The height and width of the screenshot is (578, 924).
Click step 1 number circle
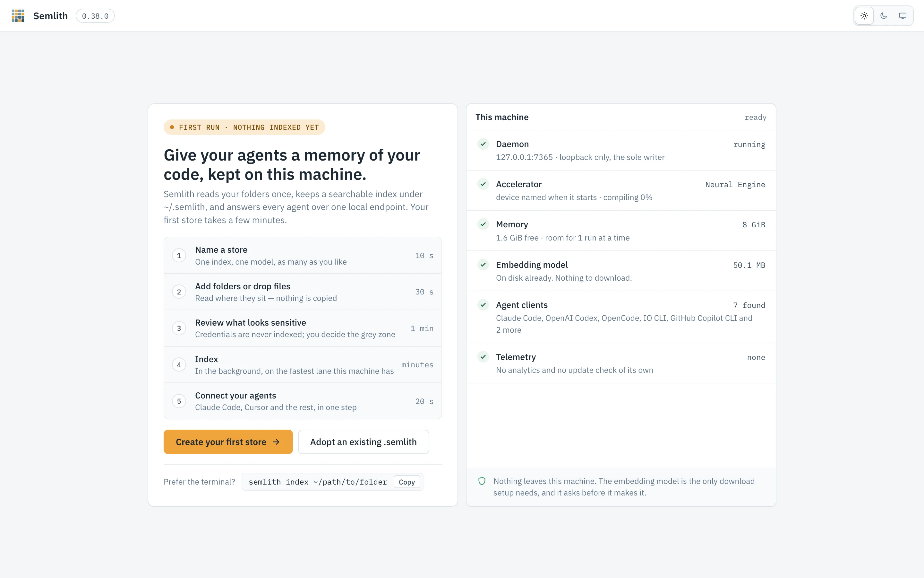click(179, 255)
